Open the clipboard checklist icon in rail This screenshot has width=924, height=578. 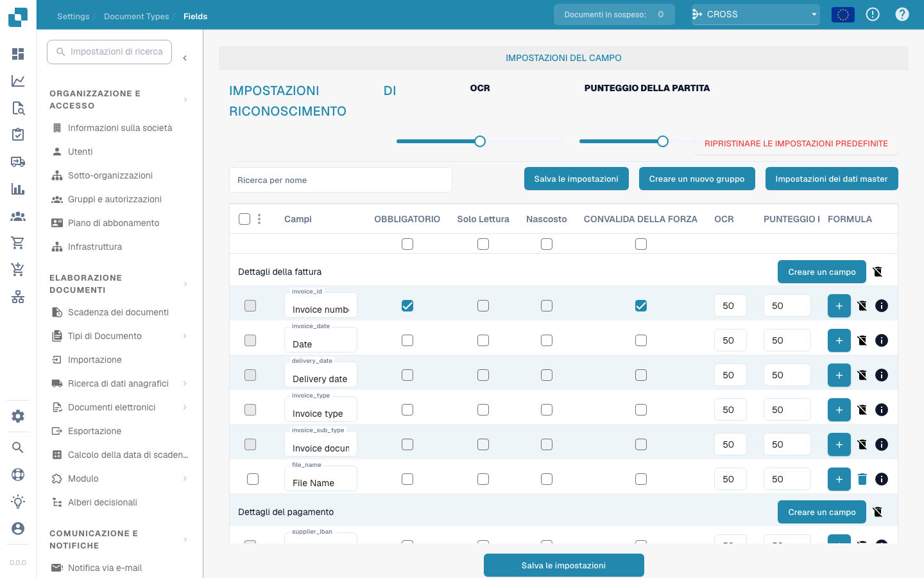tap(18, 134)
